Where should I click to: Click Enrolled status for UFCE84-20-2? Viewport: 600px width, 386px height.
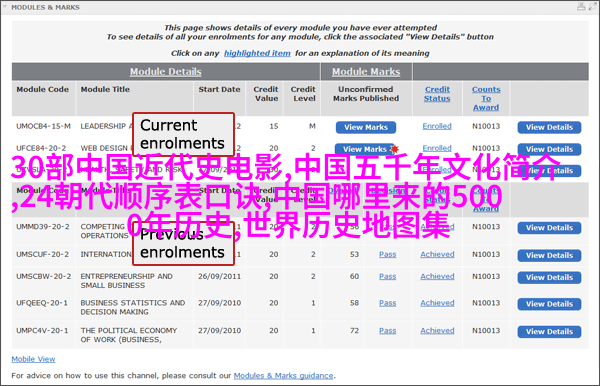click(437, 148)
